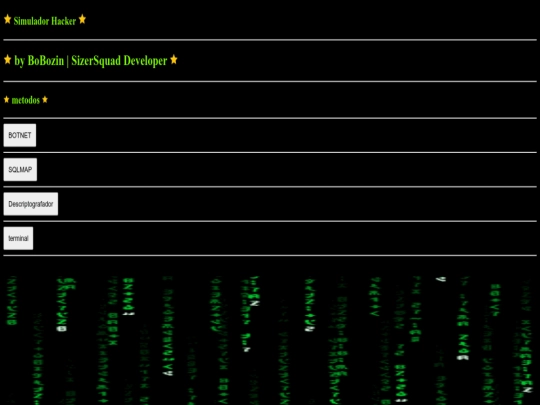This screenshot has width=540, height=405.
Task: Open the terminal button
Action: coord(18,238)
